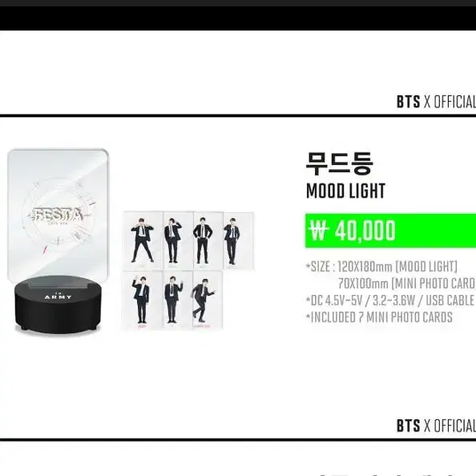Click the black ARMY mood light base

(x=58, y=305)
